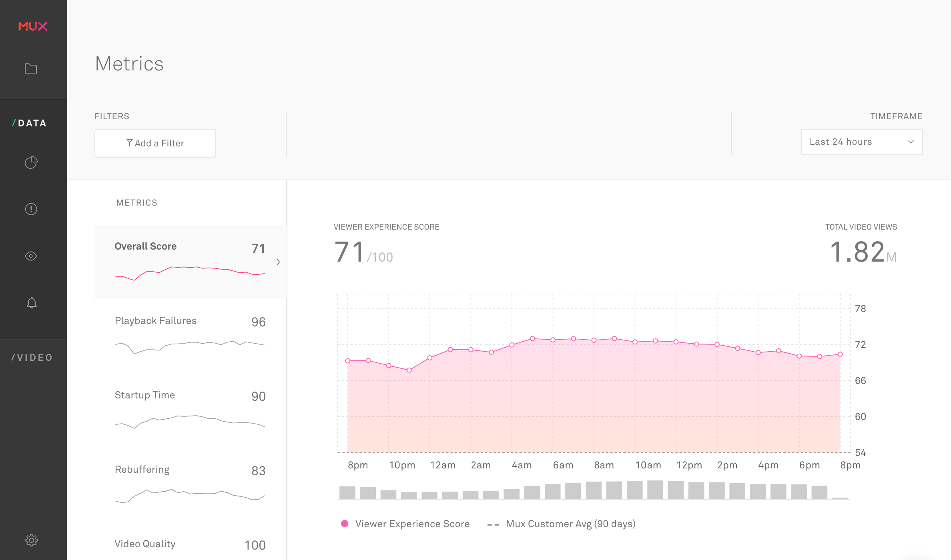Click the funnel icon in Add a Filter

(x=129, y=143)
